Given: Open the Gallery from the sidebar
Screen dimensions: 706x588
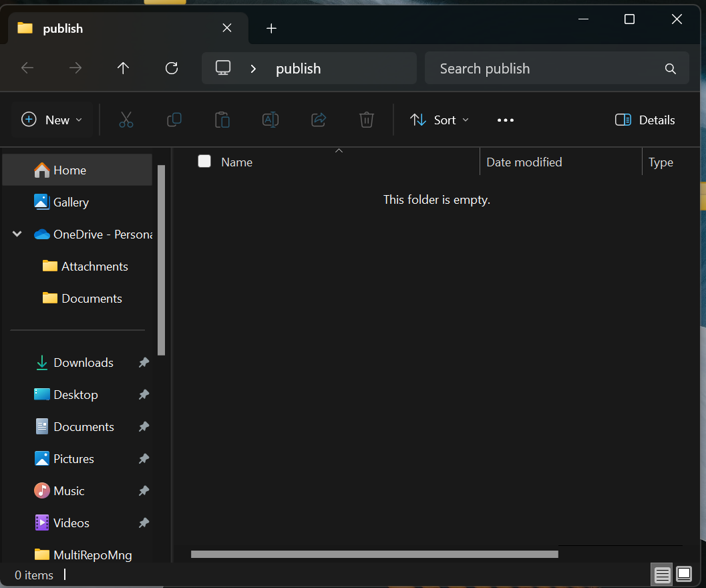Looking at the screenshot, I should click(69, 202).
